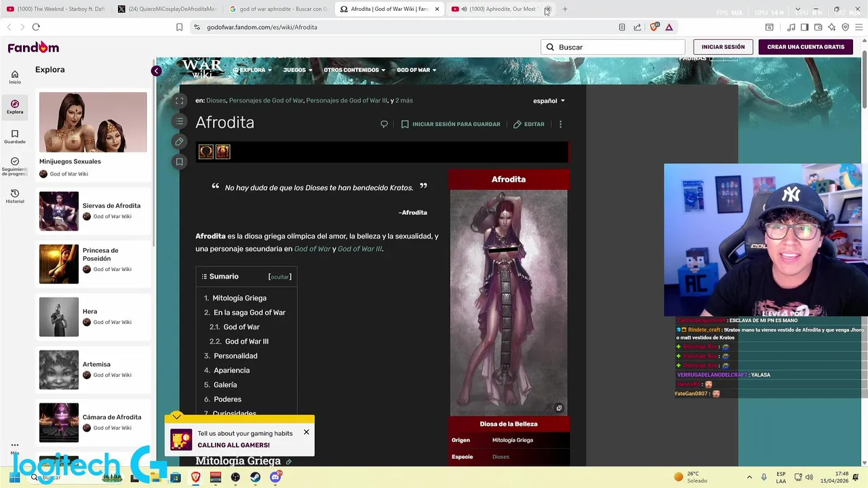Expand OTROS CONTENIDOS menu
Screen dimensions: 868x488
click(354, 70)
